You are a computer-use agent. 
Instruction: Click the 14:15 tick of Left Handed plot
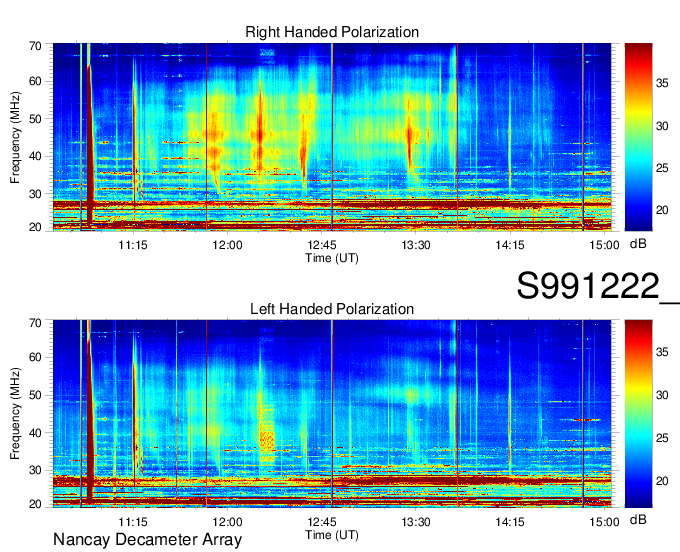[510, 522]
